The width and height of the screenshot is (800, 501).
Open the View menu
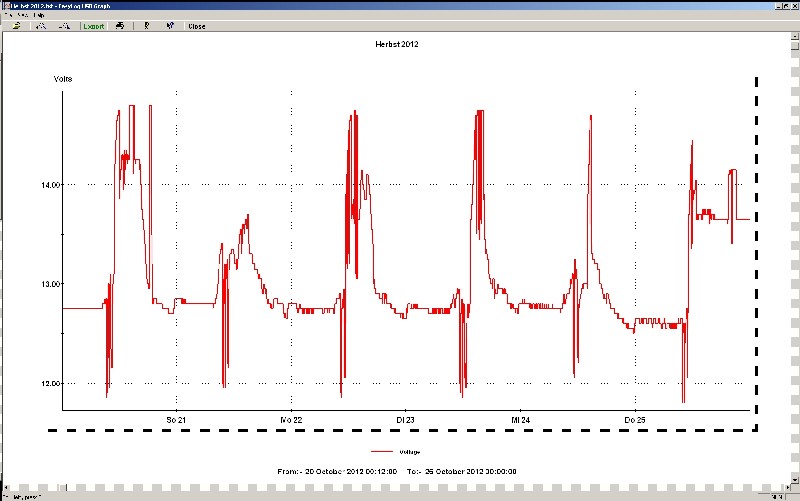(x=21, y=16)
